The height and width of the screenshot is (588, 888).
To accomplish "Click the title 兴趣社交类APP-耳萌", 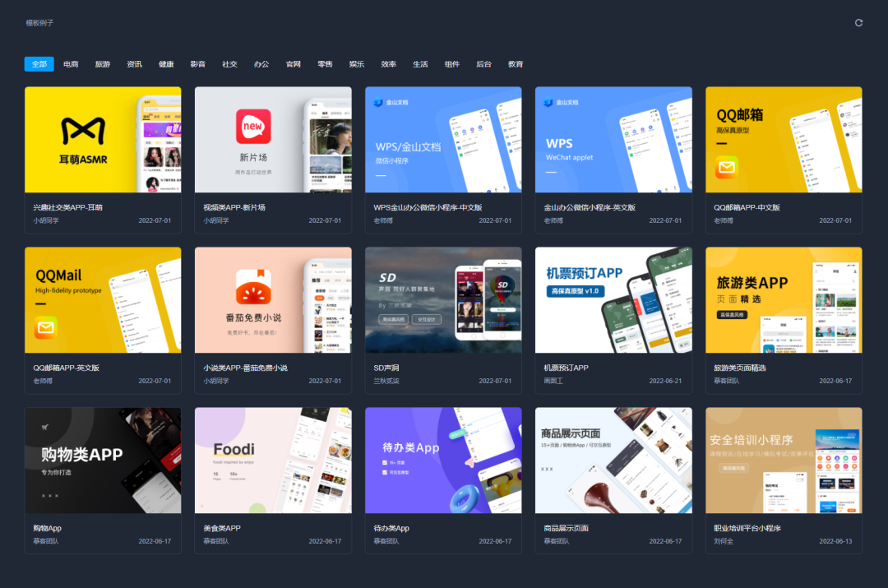I will 68,207.
